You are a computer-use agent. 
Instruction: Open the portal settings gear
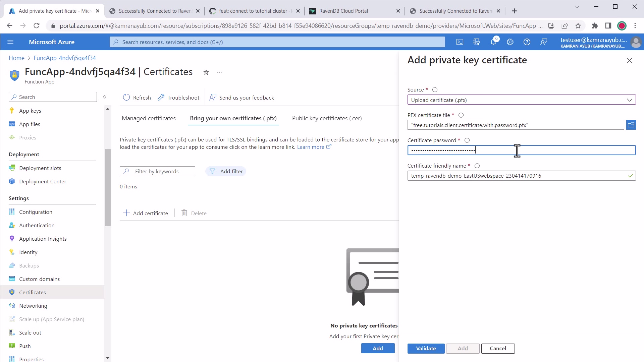pyautogui.click(x=510, y=42)
